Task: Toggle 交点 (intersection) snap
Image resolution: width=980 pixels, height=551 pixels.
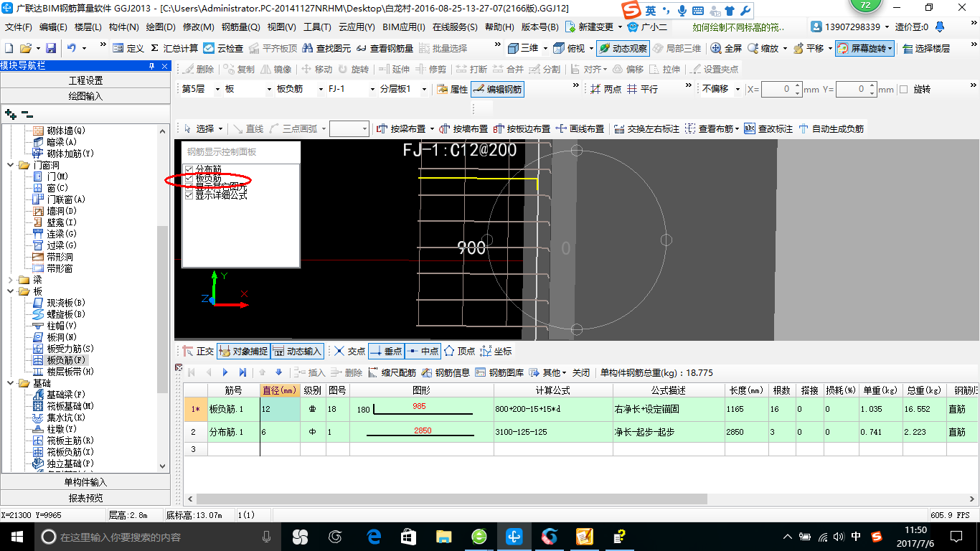Action: click(350, 352)
